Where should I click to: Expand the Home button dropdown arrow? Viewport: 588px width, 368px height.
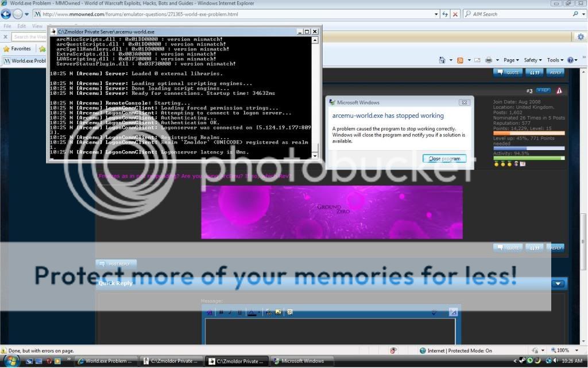450,60
